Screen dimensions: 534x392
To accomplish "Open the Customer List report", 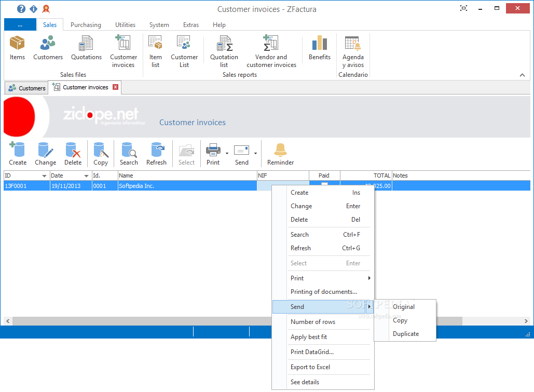I will click(x=184, y=51).
